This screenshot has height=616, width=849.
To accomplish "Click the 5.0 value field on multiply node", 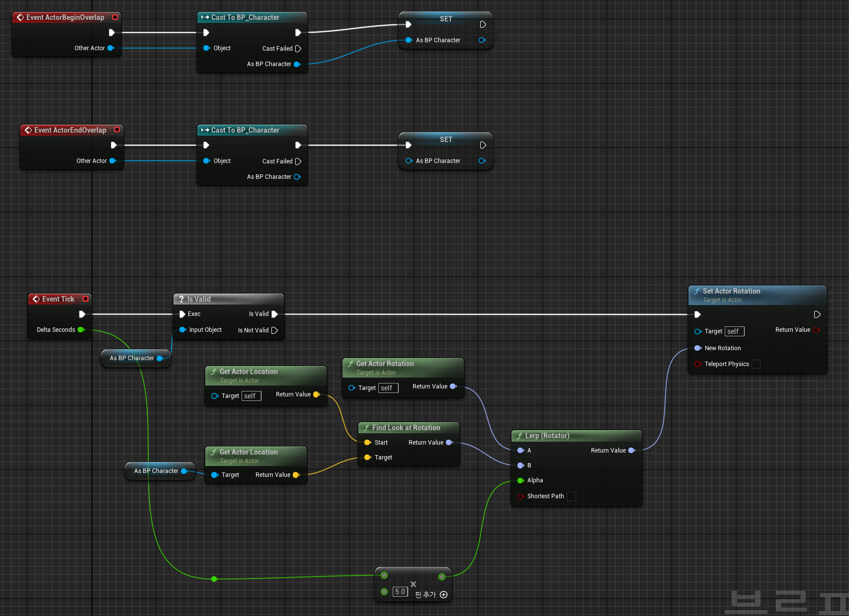I will click(x=400, y=592).
